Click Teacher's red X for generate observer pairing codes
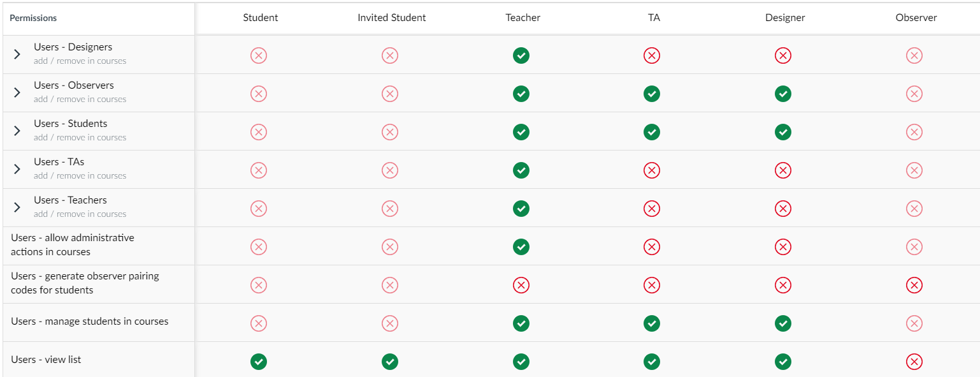Viewport: 980px width, 377px height. pyautogui.click(x=521, y=285)
